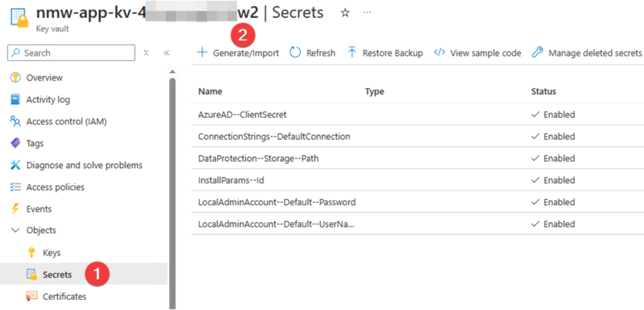
Task: Open the InstallParams--Id secret
Action: 232,180
